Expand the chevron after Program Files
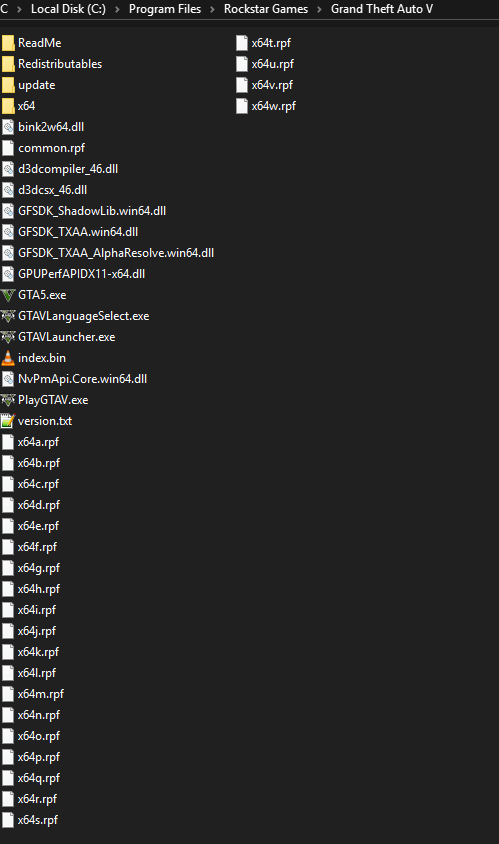499x844 pixels. click(212, 9)
